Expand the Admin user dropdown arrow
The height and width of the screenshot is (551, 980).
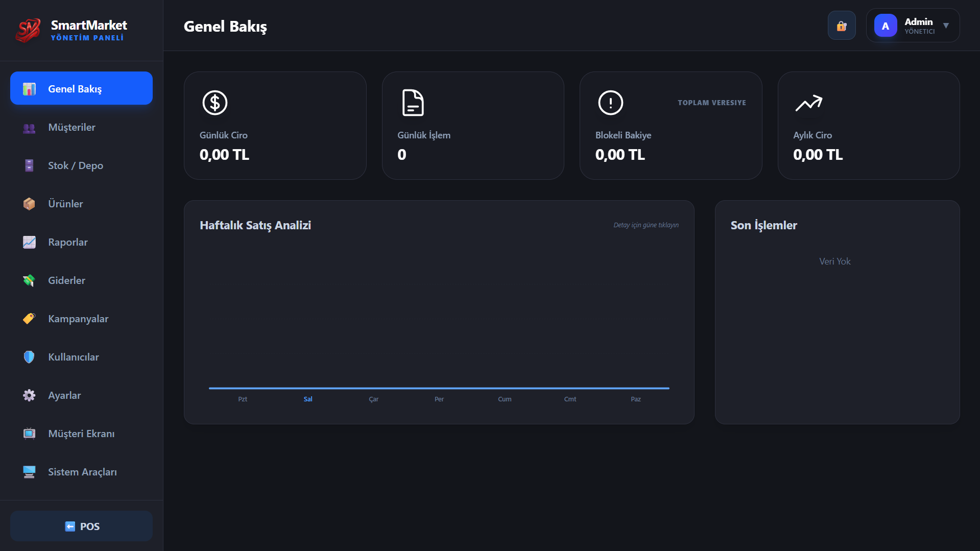click(946, 26)
